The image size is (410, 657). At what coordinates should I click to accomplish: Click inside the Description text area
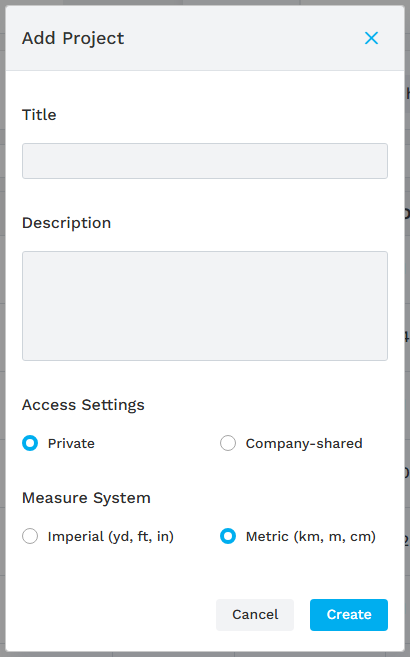[x=205, y=306]
